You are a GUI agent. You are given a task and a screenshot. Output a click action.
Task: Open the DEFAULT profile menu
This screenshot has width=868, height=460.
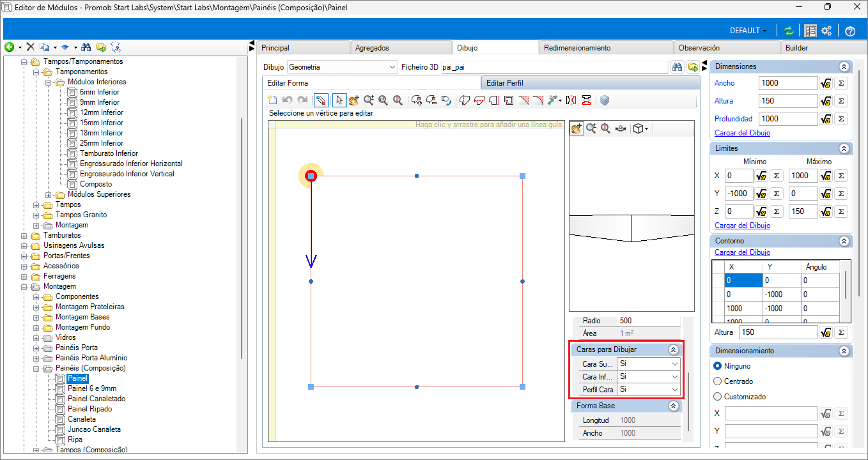748,31
